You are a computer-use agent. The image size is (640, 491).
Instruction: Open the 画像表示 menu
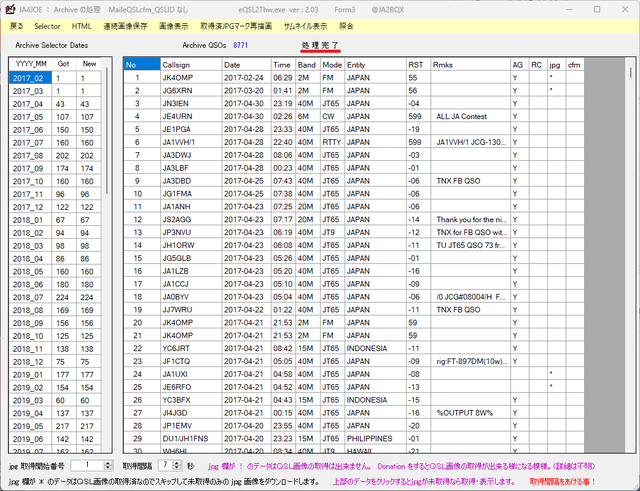coord(173,26)
